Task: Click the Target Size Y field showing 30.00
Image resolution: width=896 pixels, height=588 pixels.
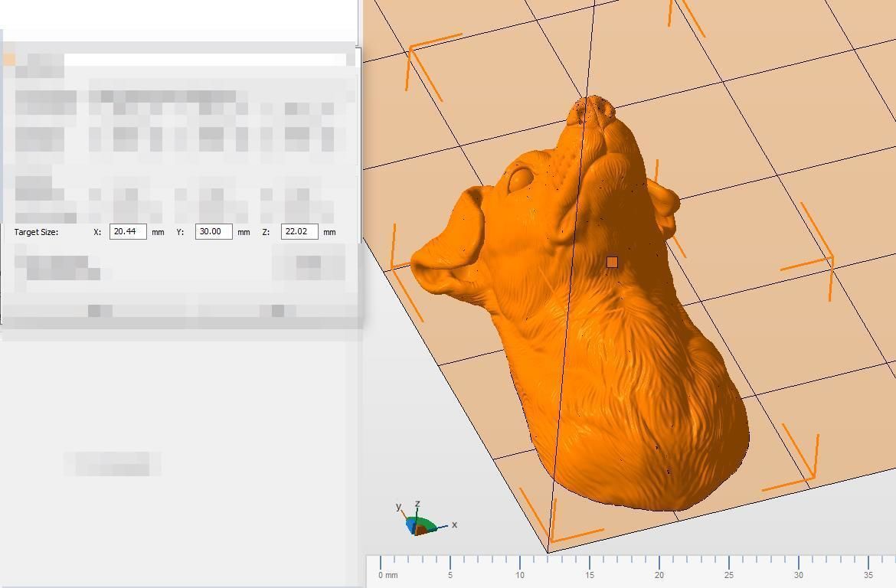Action: click(214, 231)
